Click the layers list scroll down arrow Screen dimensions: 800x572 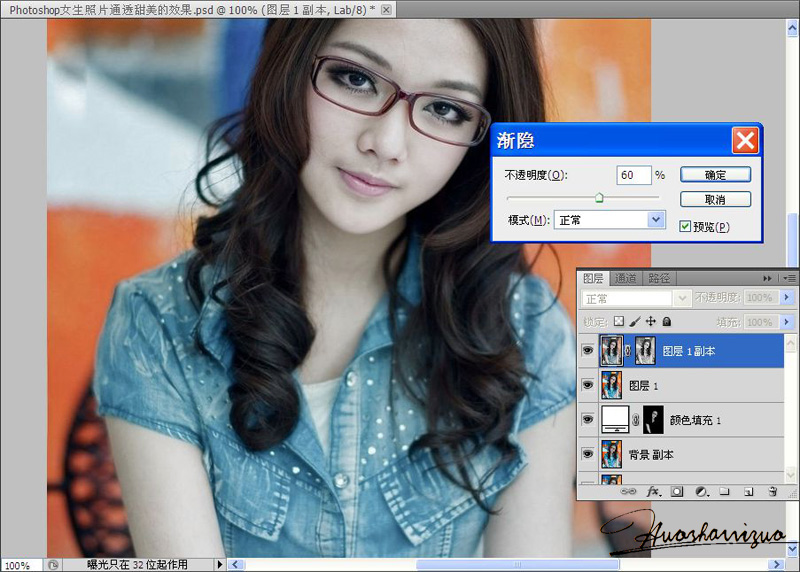tap(790, 476)
